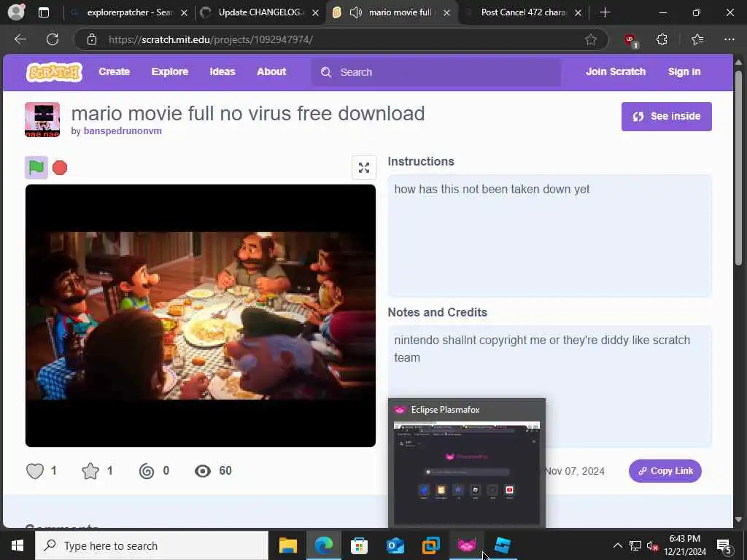Click the Join Scratch link
The image size is (747, 560).
point(616,72)
